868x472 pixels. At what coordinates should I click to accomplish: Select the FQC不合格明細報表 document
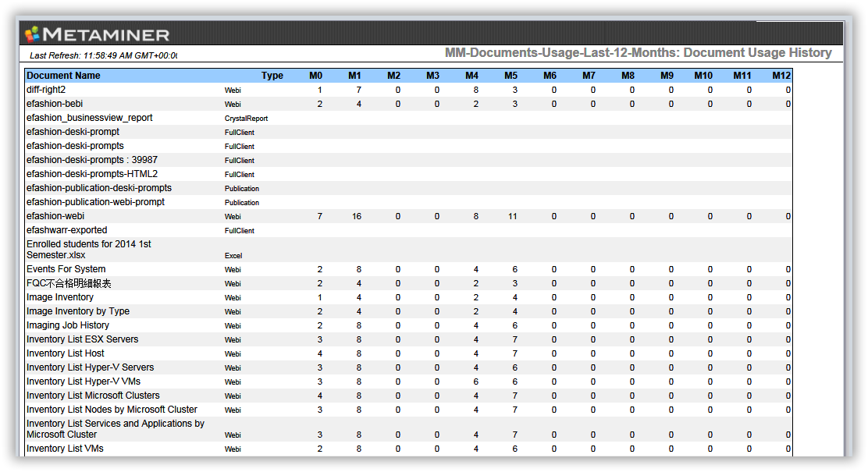[69, 283]
